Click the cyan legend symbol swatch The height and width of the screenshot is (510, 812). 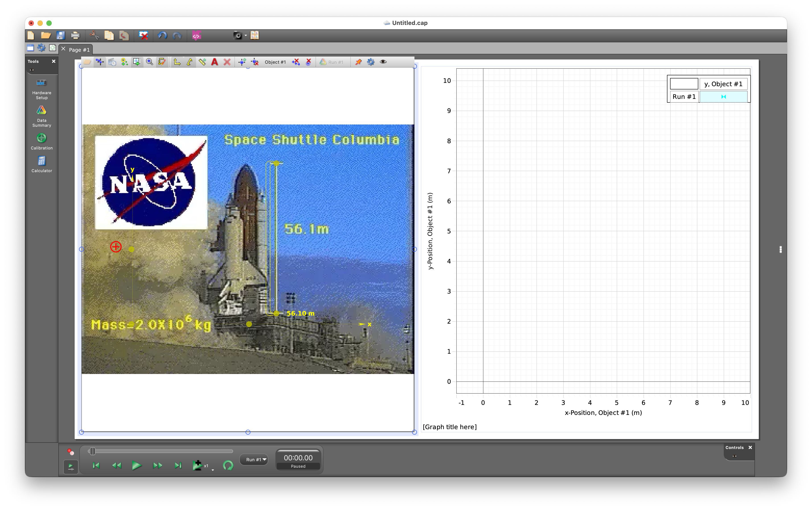click(x=723, y=97)
